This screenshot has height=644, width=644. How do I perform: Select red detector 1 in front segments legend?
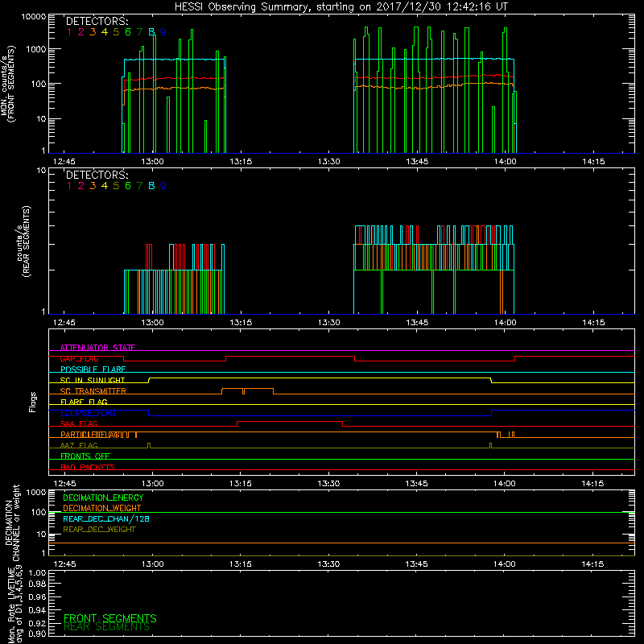pyautogui.click(x=69, y=32)
